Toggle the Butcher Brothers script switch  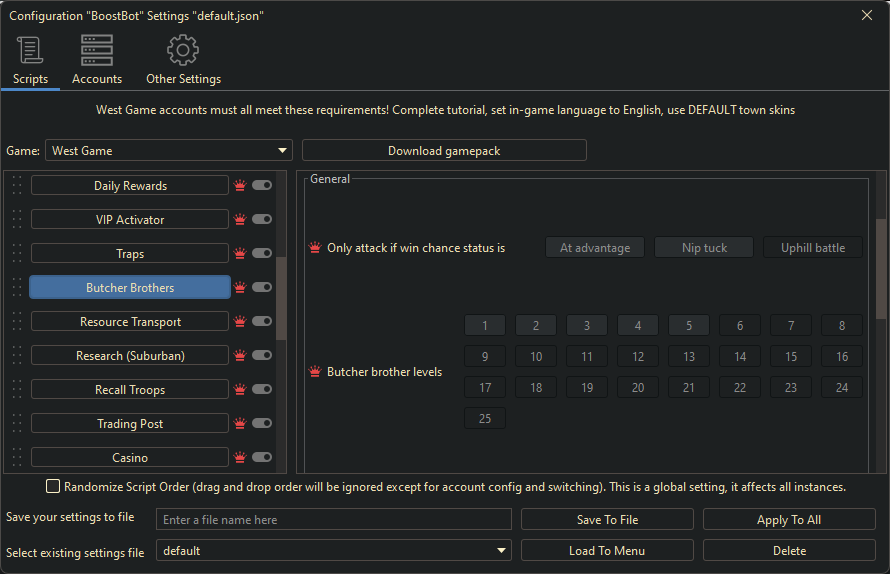(x=262, y=288)
